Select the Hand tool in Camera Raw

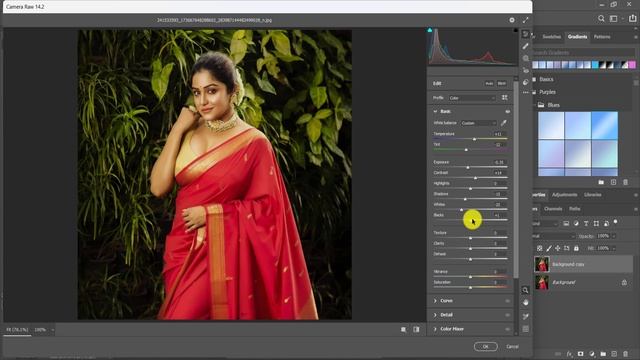pos(525,302)
